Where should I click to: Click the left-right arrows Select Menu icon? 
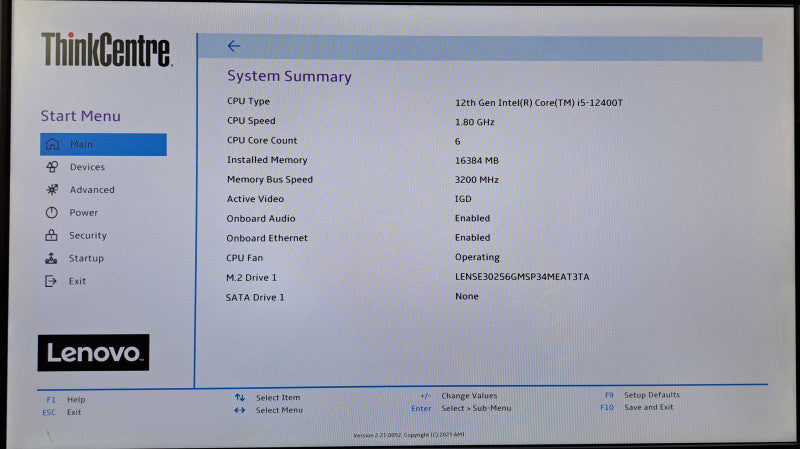240,410
